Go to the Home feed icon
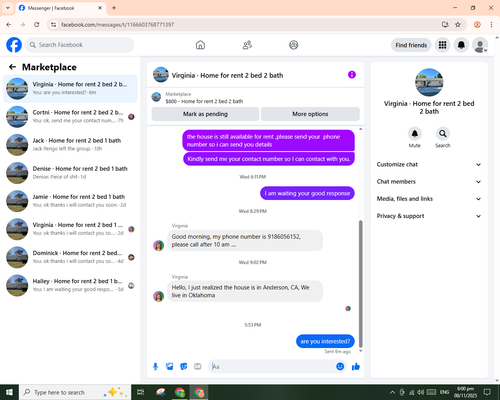Screen dimensions: 500x400 (x=200, y=45)
